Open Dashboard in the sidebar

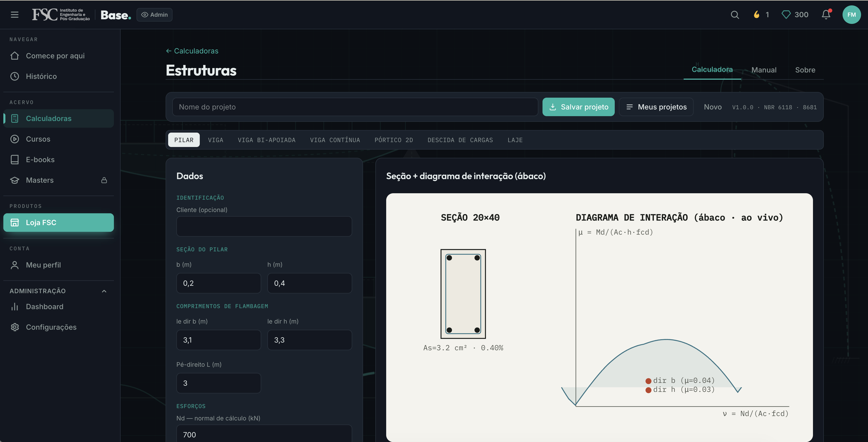59,307
